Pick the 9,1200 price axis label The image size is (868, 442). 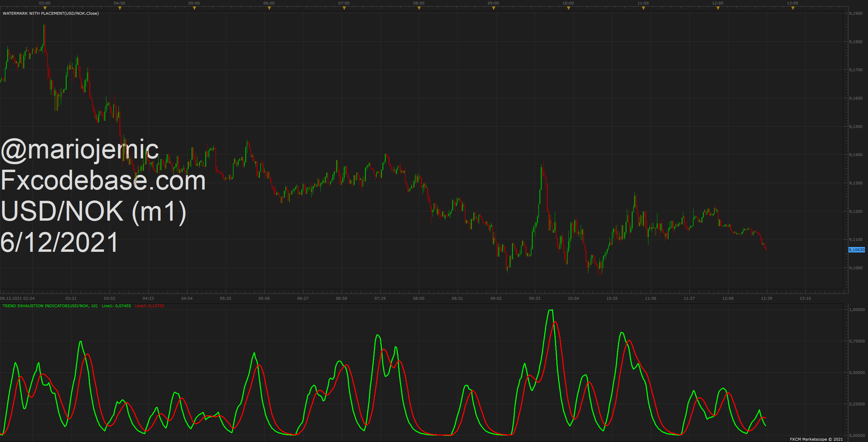856,211
